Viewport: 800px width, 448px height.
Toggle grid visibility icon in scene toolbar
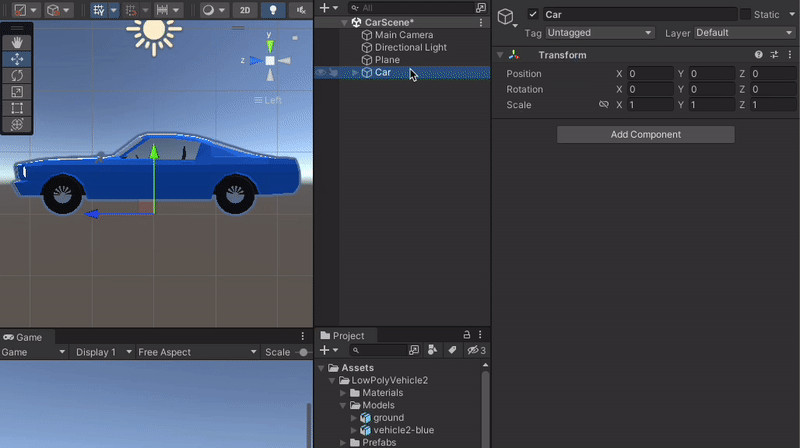point(98,10)
